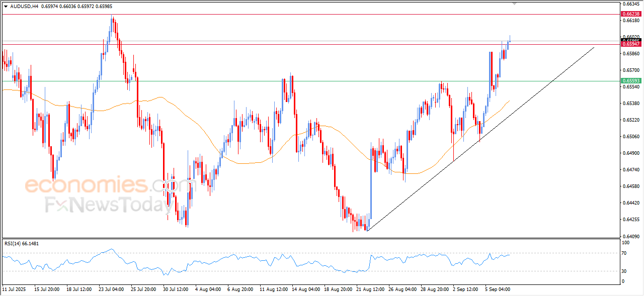Click the 4 Aug 04:00 time label
Viewport: 644px width, 296px height.
[208, 289]
